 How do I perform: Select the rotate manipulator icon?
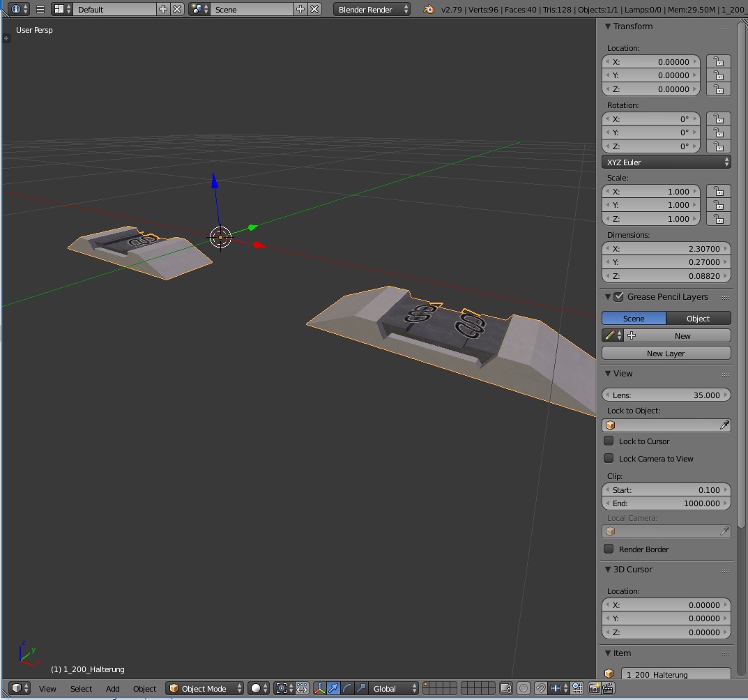[347, 688]
